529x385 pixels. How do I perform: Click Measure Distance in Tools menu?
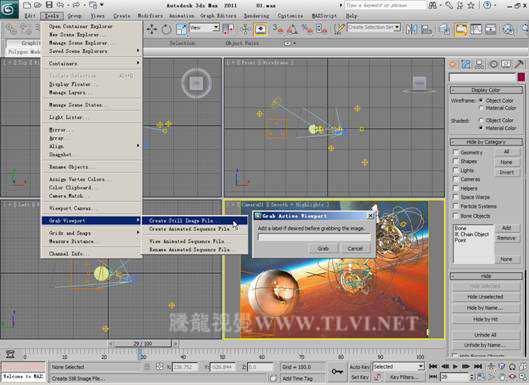click(x=91, y=242)
